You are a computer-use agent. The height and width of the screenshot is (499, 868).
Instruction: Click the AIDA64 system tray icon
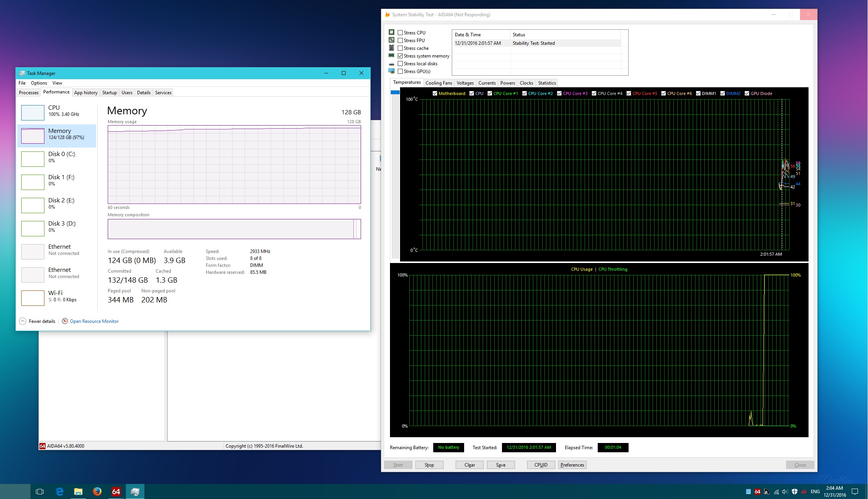[x=758, y=492]
